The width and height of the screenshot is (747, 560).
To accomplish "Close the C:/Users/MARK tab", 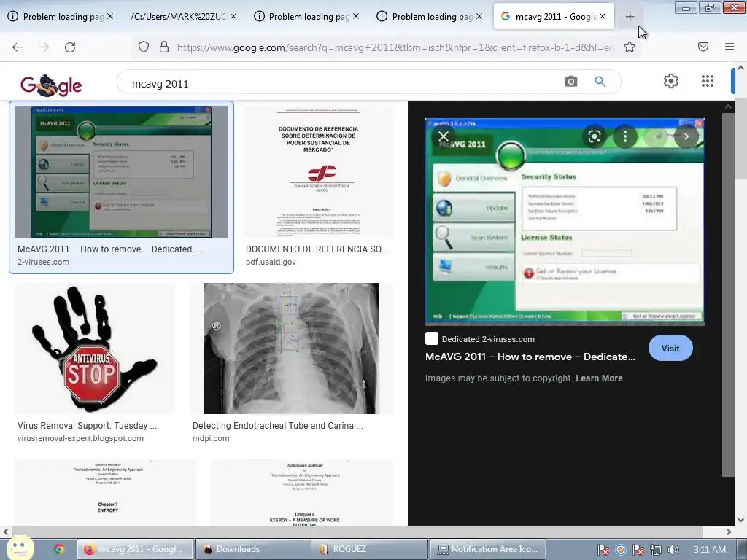I will 233,16.
